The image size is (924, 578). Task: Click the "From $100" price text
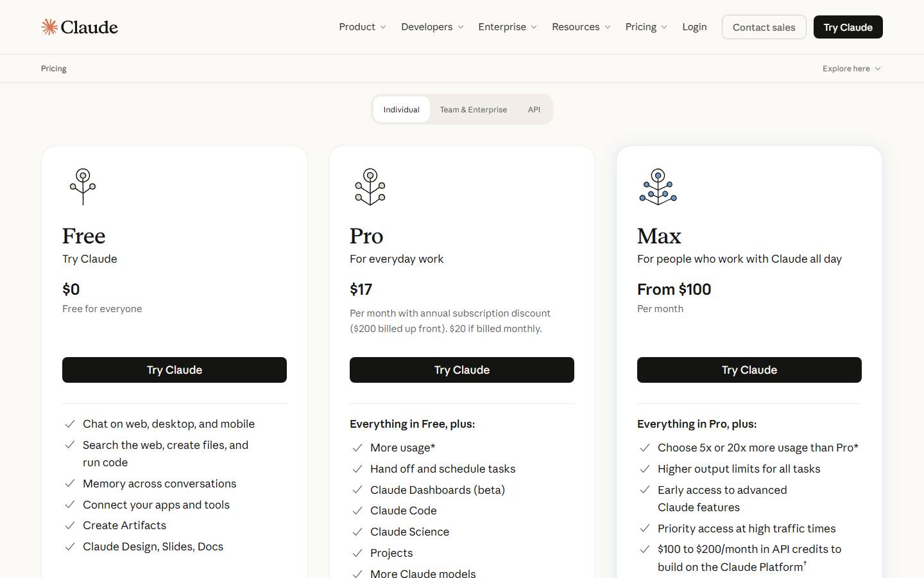click(674, 290)
